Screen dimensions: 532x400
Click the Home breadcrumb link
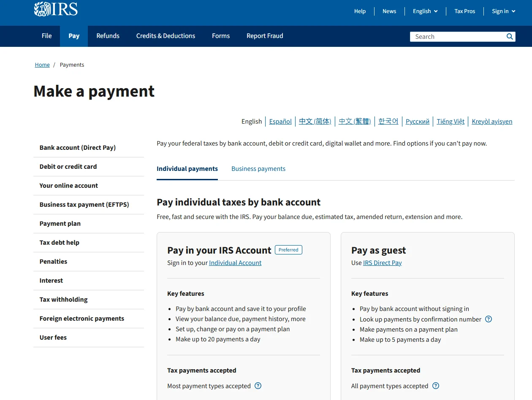[x=42, y=65]
